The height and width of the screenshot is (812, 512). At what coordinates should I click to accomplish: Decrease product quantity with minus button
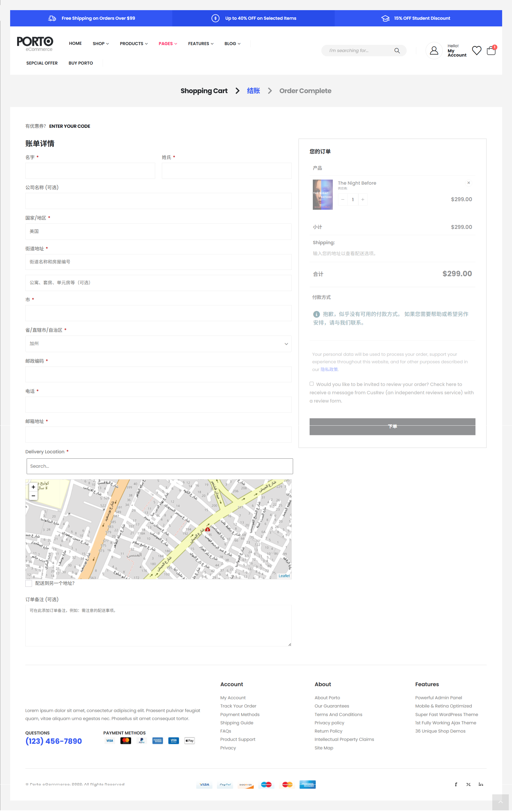pos(342,200)
